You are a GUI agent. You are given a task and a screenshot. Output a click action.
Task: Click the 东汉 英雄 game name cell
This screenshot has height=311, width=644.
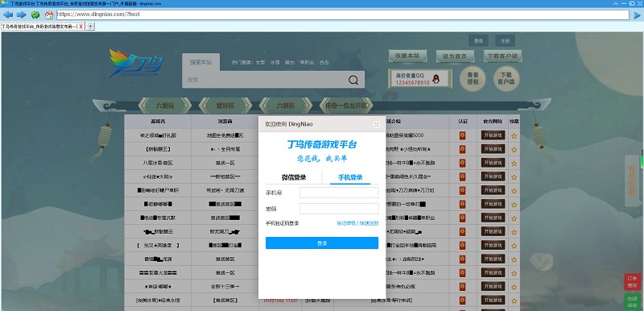pos(158,245)
